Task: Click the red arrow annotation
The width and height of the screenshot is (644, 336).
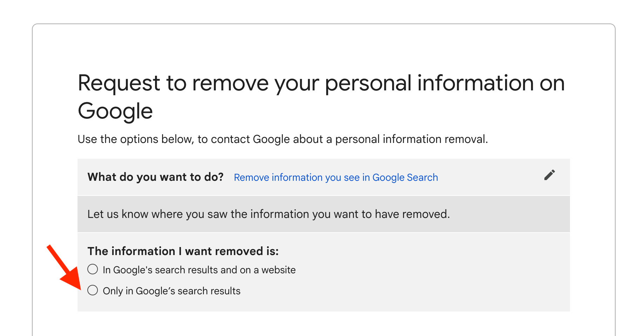Action: point(65,267)
